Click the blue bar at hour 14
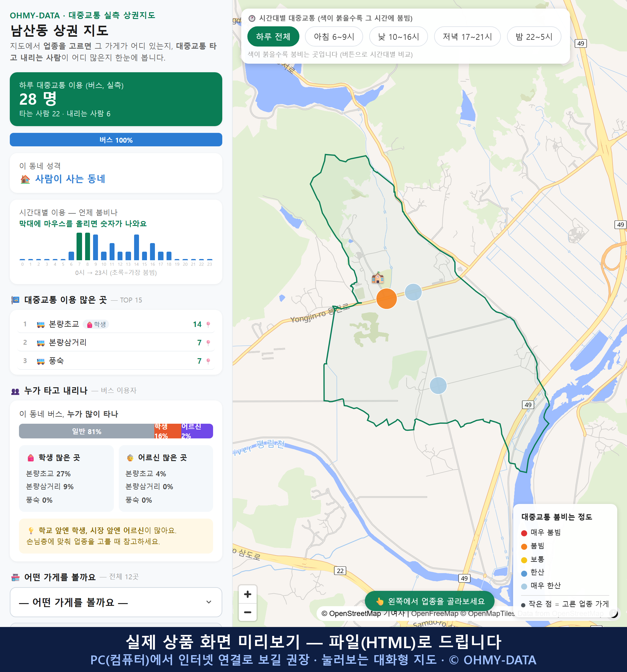The height and width of the screenshot is (672, 627). pyautogui.click(x=137, y=247)
